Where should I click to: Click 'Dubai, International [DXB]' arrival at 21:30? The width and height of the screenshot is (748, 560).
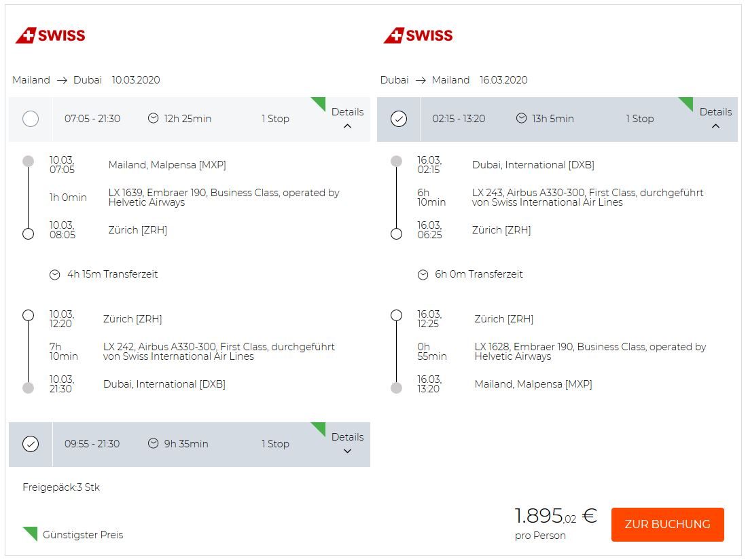164,384
